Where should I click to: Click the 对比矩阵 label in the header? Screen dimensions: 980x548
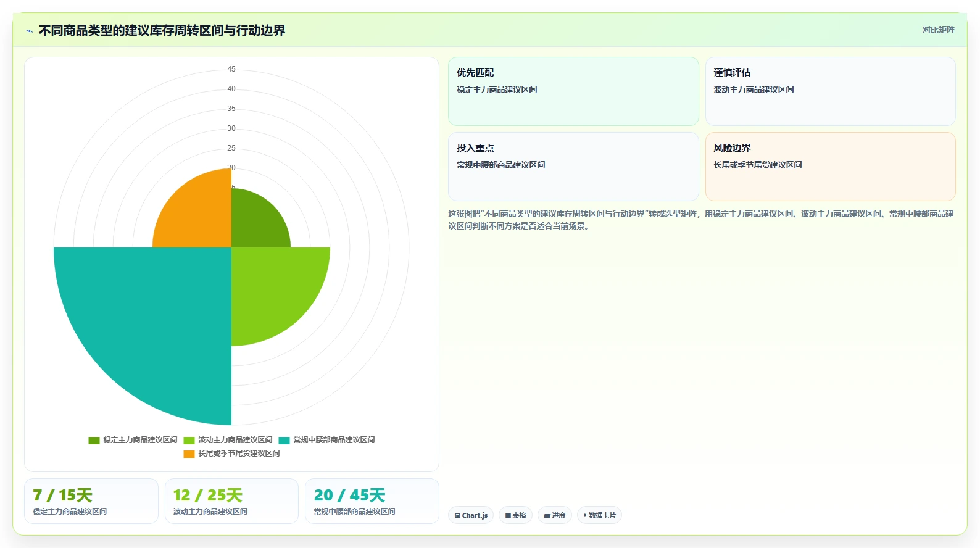click(x=938, y=30)
